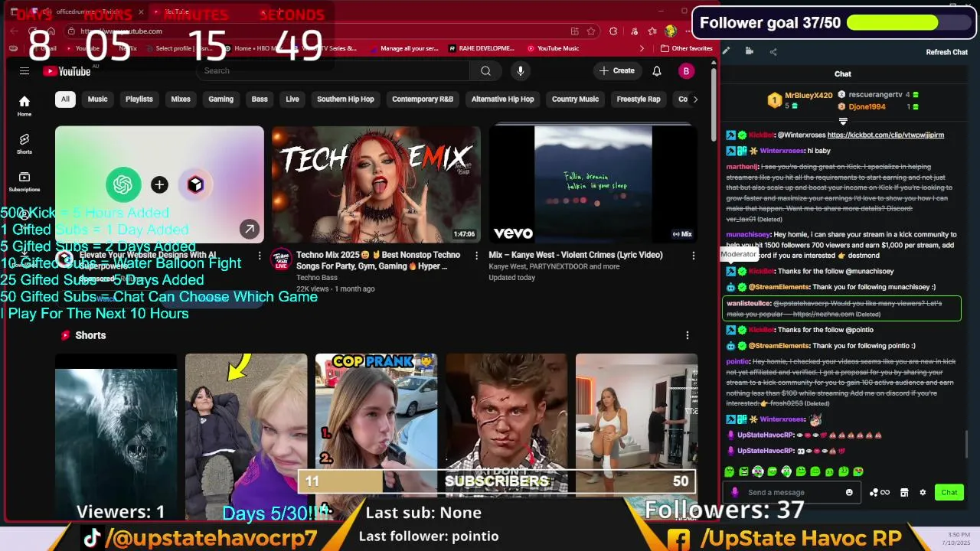Select the Gaming filter chip

[x=220, y=99]
